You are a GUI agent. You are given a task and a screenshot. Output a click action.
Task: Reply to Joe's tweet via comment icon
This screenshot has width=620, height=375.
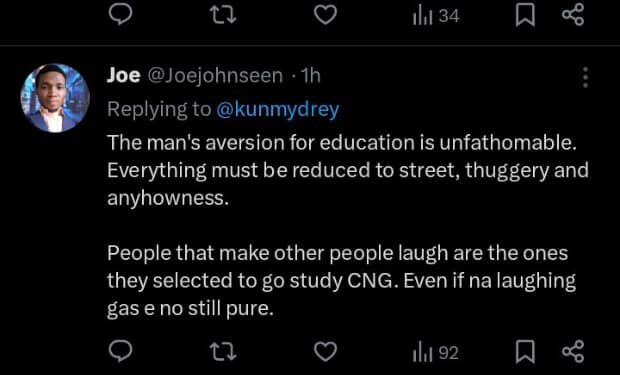[x=121, y=351]
